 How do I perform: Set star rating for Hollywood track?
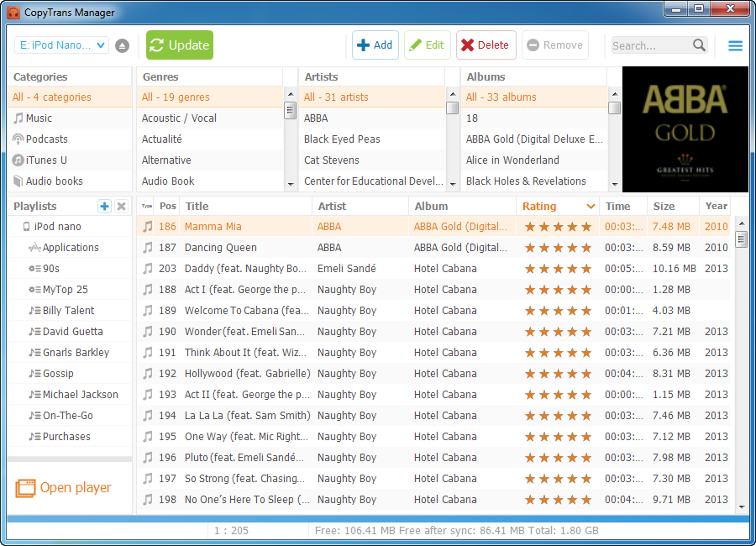tap(558, 374)
